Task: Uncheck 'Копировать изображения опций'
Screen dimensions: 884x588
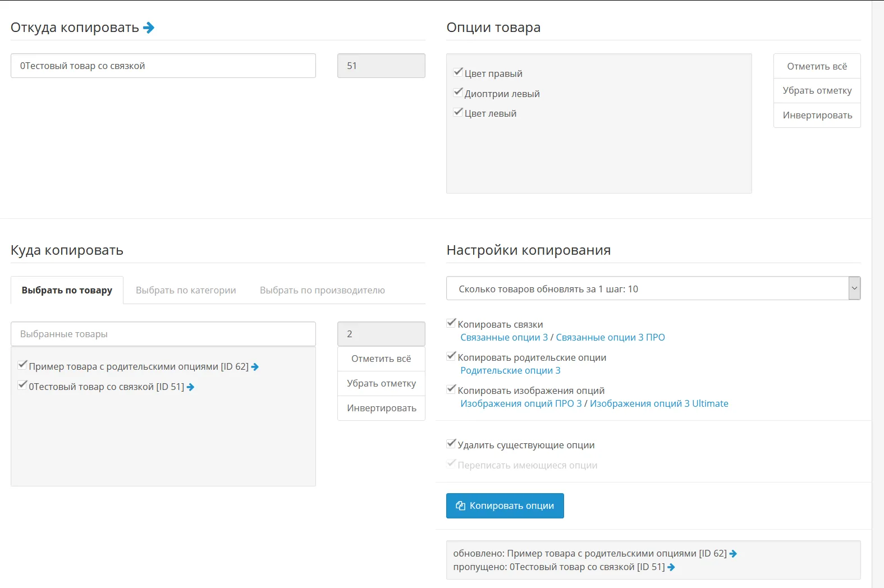Action: pos(451,389)
